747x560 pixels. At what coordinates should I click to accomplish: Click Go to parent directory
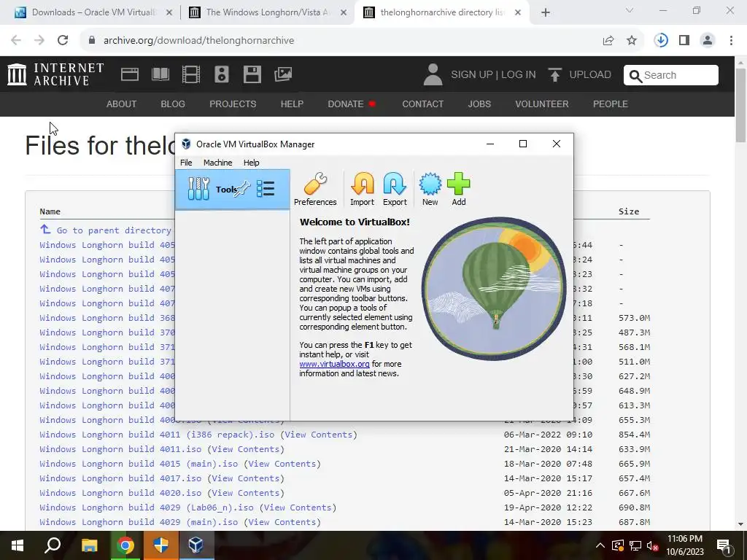point(114,230)
